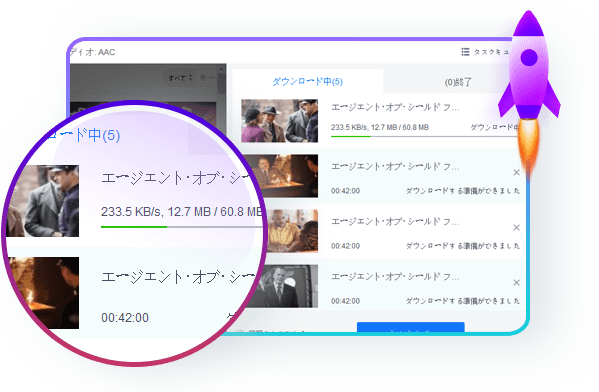Click the green download progress bar
The width and height of the screenshot is (599, 392).
click(x=425, y=136)
